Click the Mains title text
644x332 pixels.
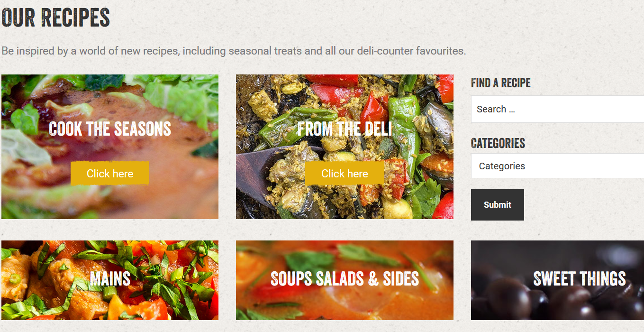coord(110,279)
